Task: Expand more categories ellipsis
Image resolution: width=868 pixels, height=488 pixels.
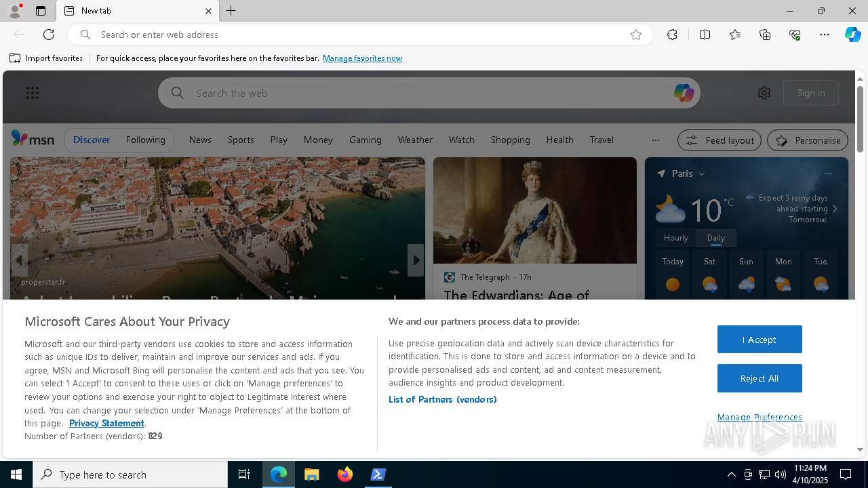Action: click(655, 140)
